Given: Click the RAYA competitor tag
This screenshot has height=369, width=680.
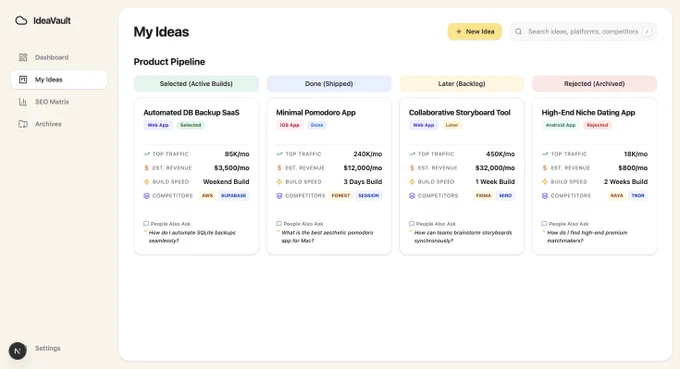Looking at the screenshot, I should tap(617, 196).
